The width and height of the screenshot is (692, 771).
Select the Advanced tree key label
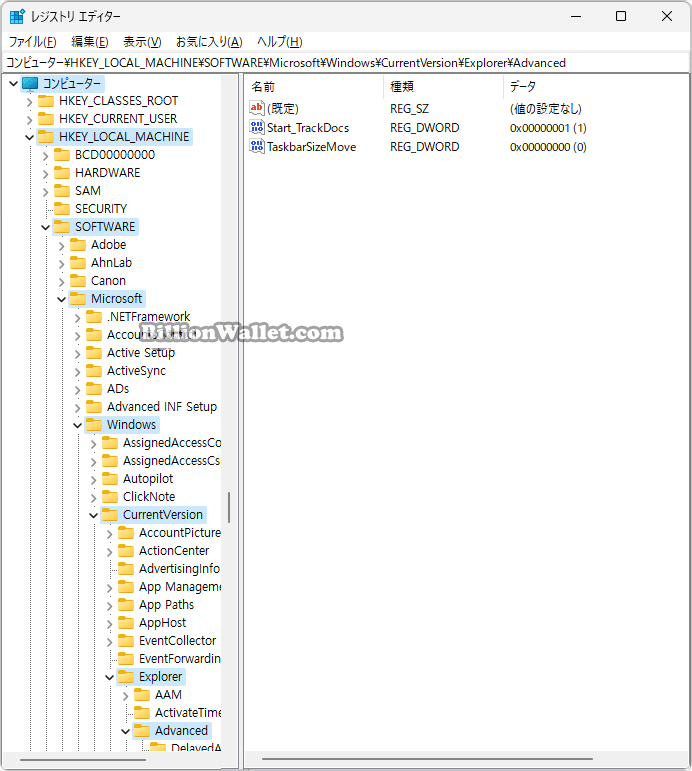[181, 731]
